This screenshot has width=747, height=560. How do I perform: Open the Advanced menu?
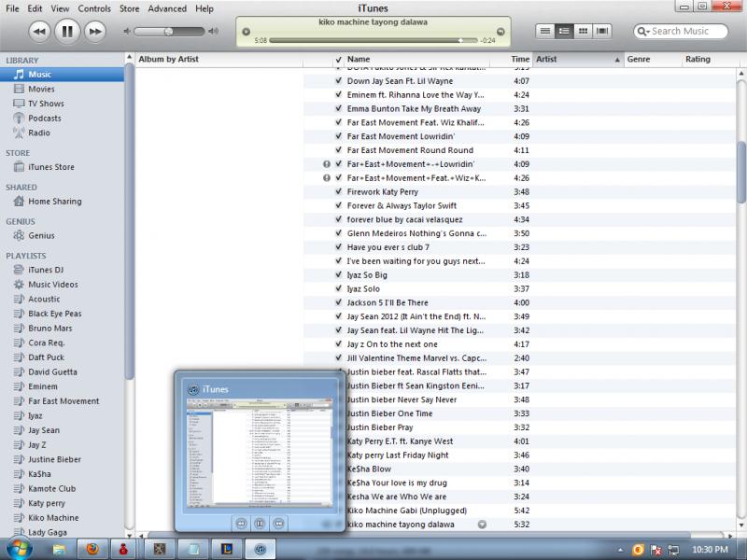[167, 8]
